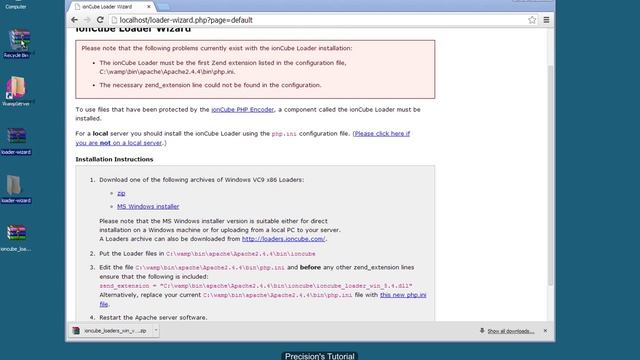Select the ioncube_loaders archive desktop icon

tap(16, 238)
